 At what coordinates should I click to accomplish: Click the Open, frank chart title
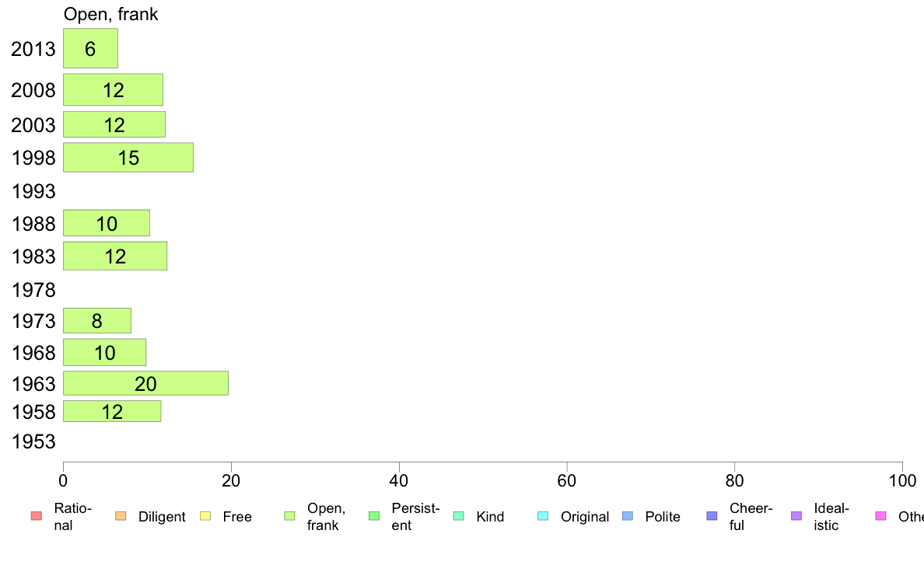110,14
